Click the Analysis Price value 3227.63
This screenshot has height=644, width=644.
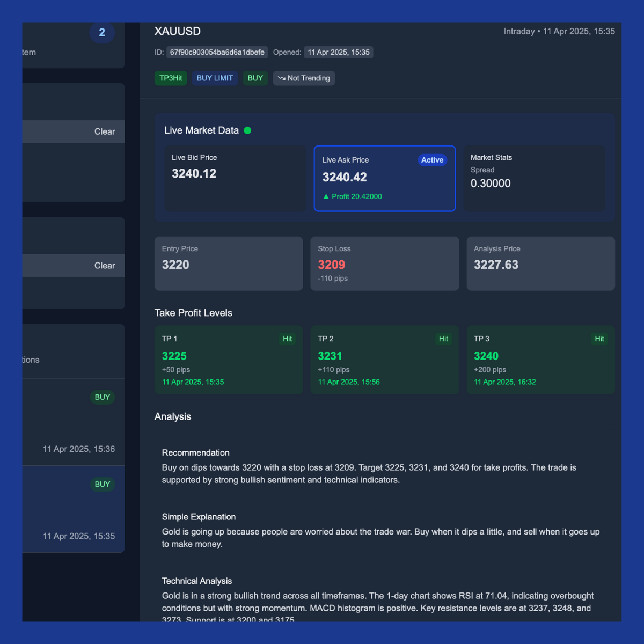(x=496, y=265)
